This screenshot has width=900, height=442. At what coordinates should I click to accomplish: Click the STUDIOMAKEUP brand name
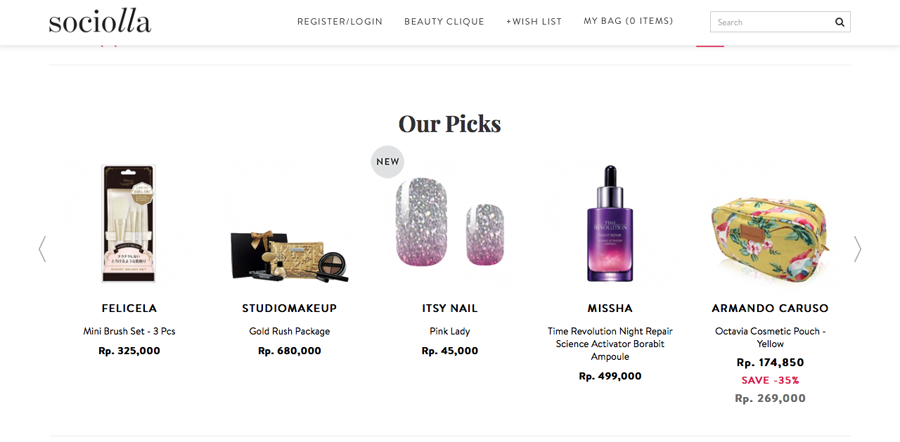[x=290, y=308]
